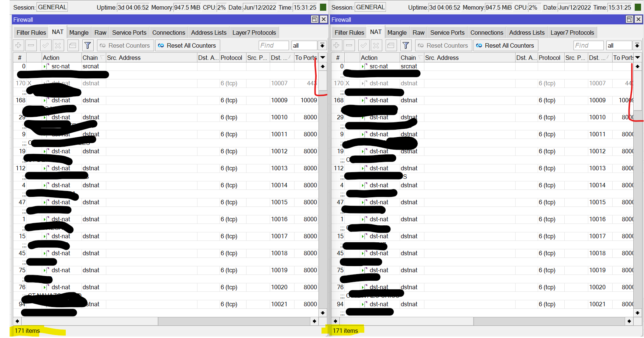This screenshot has width=644, height=338.
Task: Click the comment icon in left Firewall toolbar
Action: click(73, 45)
